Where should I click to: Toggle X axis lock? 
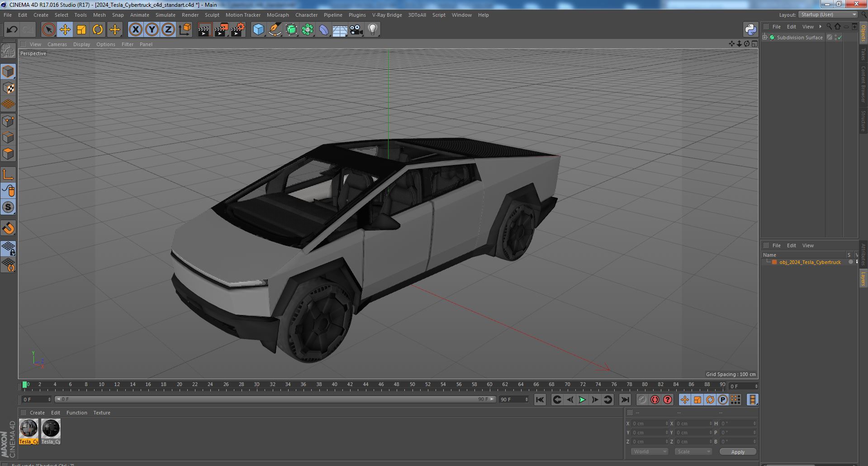coord(135,30)
